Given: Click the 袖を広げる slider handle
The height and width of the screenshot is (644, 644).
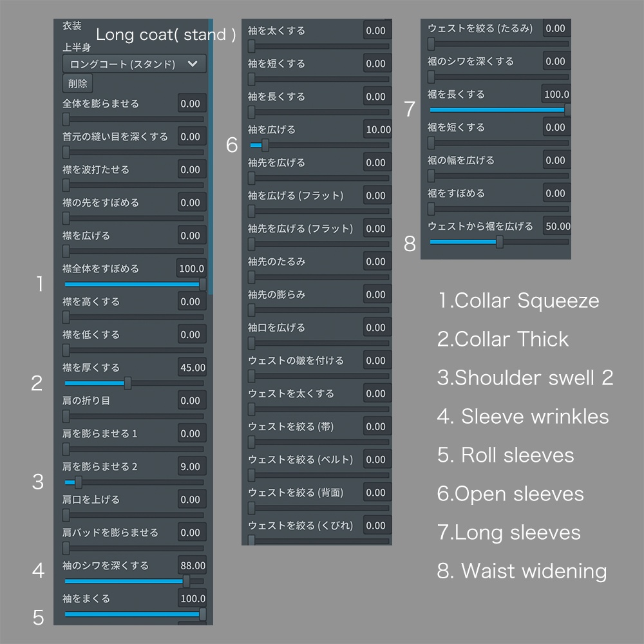Looking at the screenshot, I should [265, 146].
